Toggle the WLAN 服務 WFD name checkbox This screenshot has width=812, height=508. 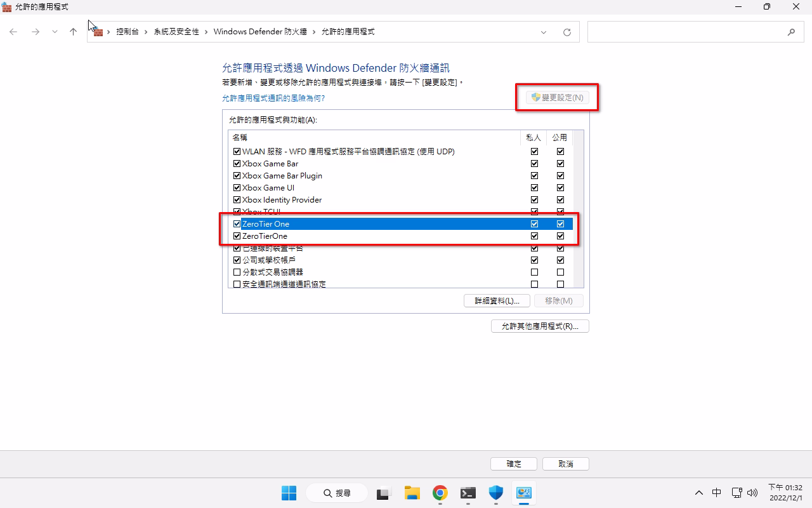[x=237, y=152]
